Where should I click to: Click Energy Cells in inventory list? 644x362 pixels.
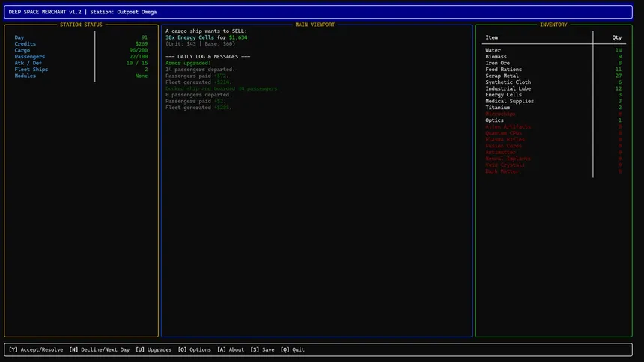click(503, 95)
